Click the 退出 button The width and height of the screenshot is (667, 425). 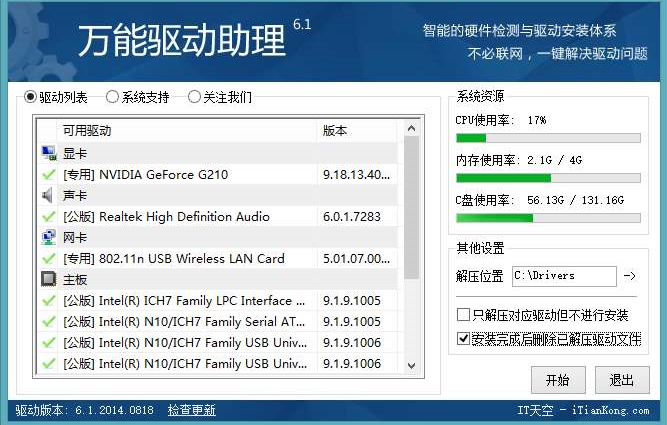(x=622, y=379)
